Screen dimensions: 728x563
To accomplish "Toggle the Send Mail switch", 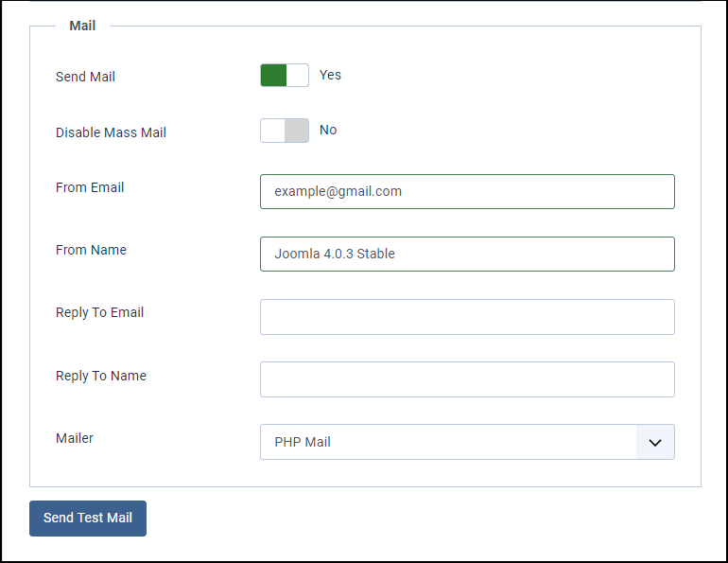I will [x=285, y=76].
